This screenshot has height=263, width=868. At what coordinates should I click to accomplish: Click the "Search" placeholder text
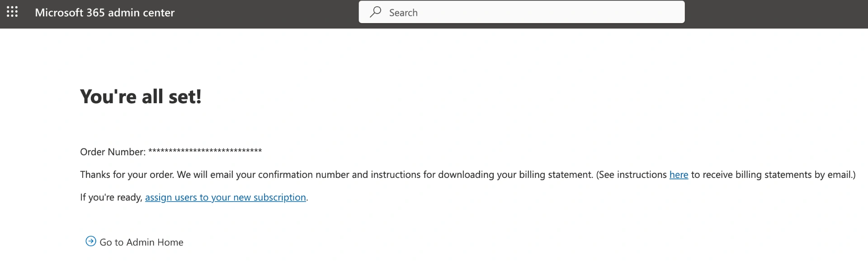403,13
